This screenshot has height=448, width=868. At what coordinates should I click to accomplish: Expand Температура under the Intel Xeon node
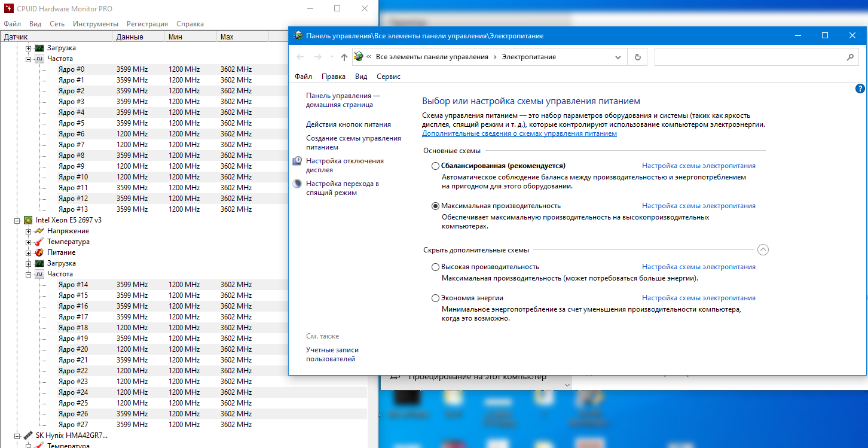[28, 242]
